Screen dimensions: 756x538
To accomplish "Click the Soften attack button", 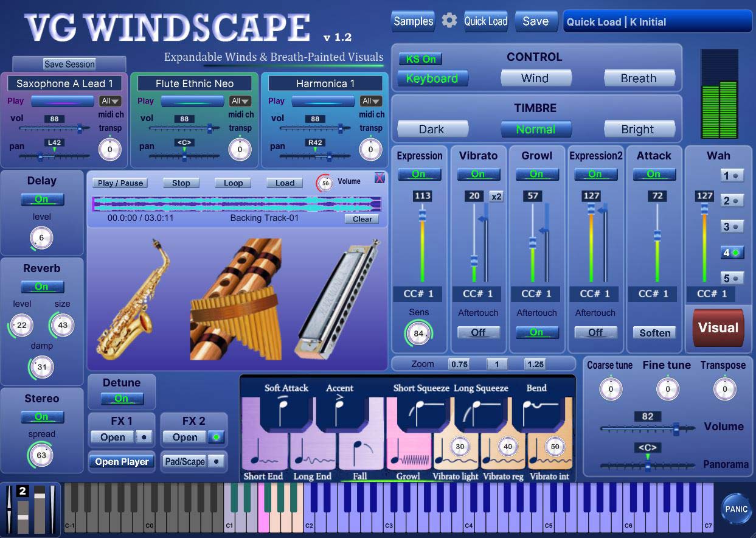I will [x=654, y=333].
